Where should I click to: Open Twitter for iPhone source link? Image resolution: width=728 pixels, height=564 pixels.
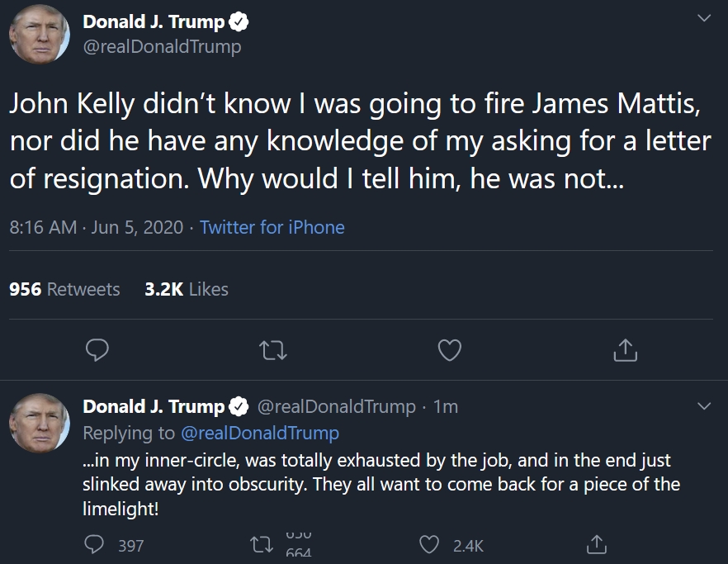(x=272, y=227)
